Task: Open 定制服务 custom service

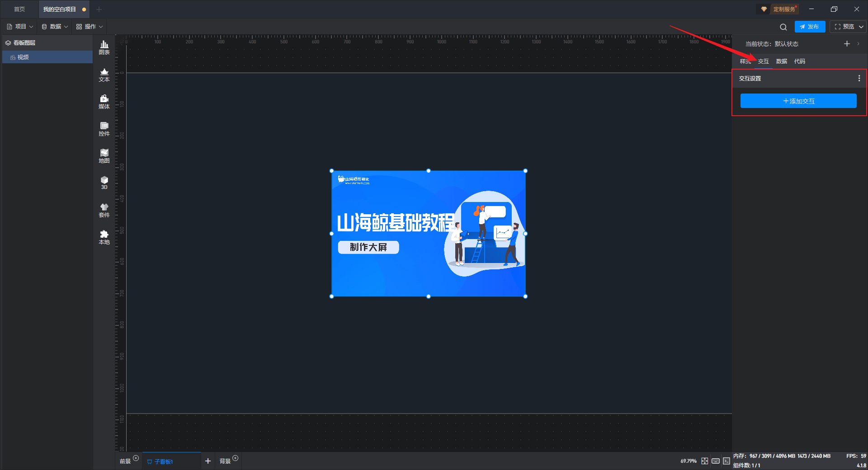Action: 778,9
